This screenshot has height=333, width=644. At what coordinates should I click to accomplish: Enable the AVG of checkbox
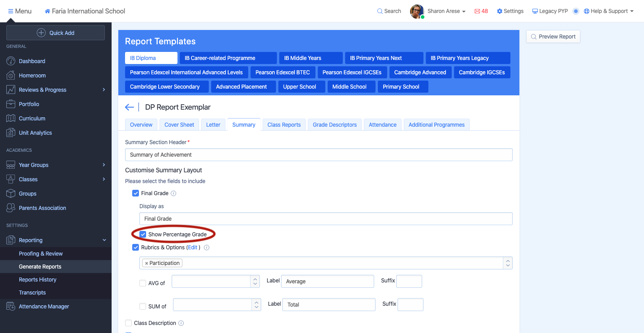click(x=143, y=283)
